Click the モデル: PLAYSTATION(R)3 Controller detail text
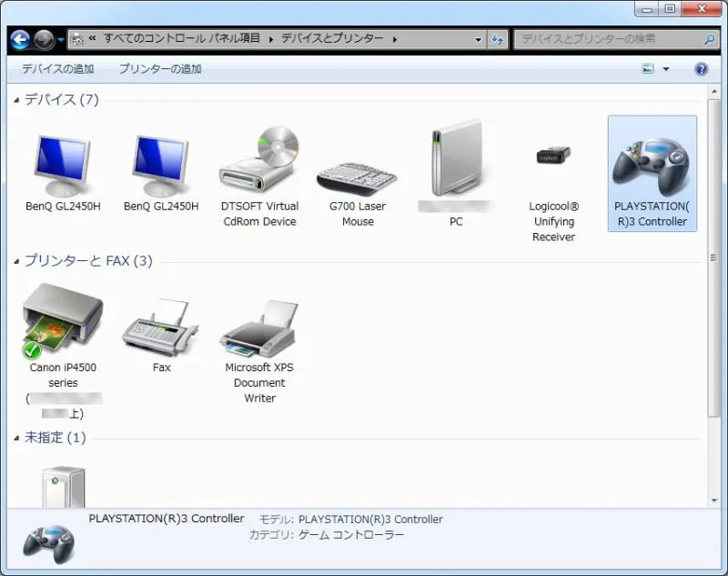Screen dimensions: 728x576 [x=350, y=520]
